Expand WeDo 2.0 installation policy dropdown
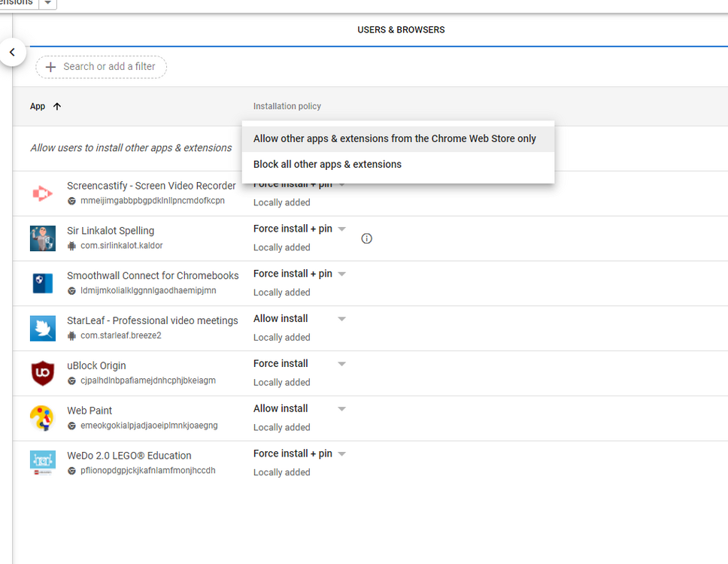Screen dimensions: 728x564 tap(341, 454)
